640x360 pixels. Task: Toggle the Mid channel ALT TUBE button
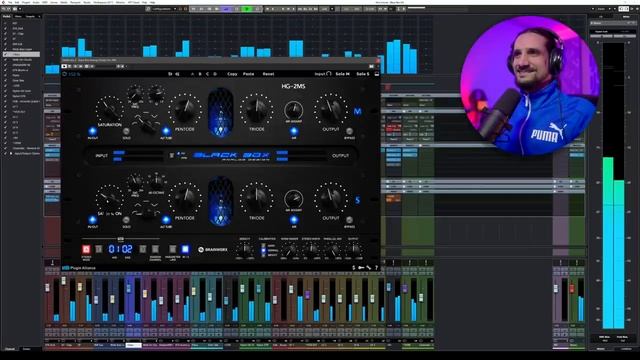click(x=166, y=131)
